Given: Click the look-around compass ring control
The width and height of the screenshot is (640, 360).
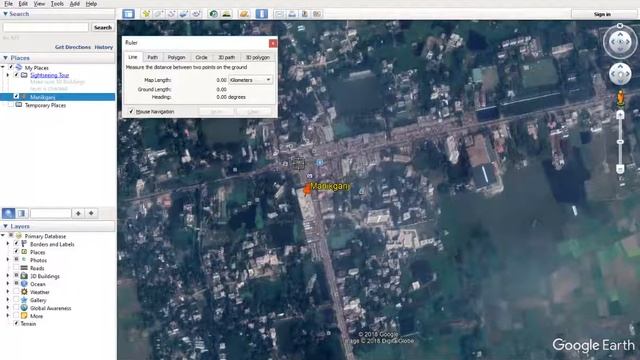Looking at the screenshot, I should (620, 42).
